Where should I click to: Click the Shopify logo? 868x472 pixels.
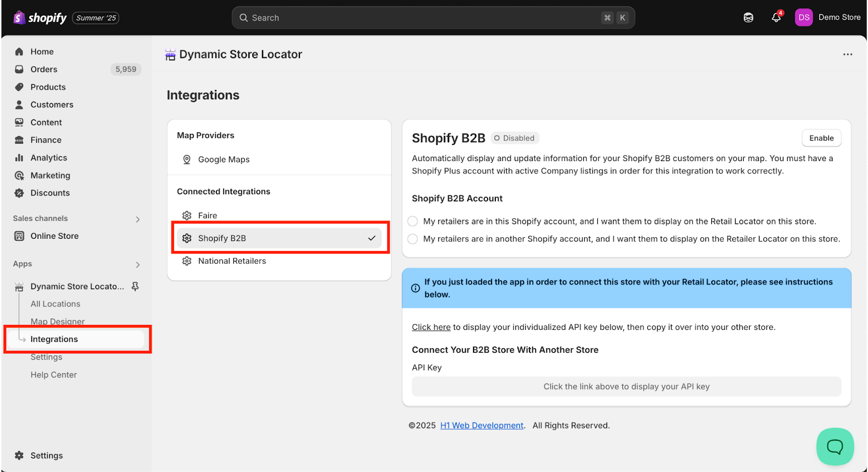(40, 18)
